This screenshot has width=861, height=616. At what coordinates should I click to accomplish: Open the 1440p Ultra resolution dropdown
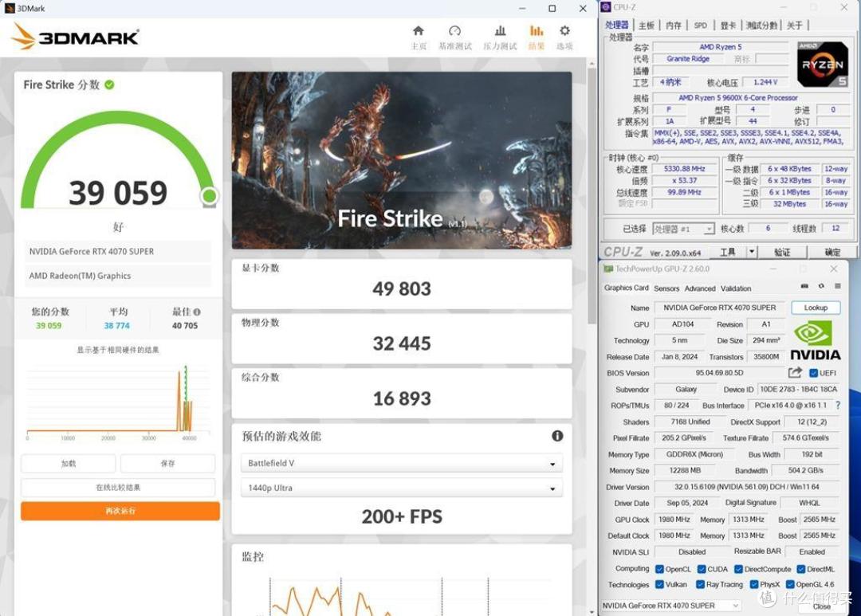[x=401, y=488]
